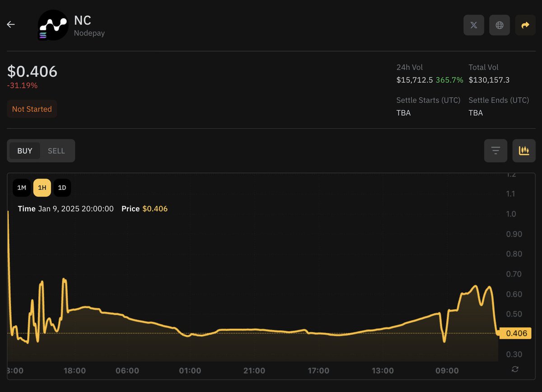Refresh the chart with the reload icon
This screenshot has width=542, height=392.
pyautogui.click(x=515, y=369)
